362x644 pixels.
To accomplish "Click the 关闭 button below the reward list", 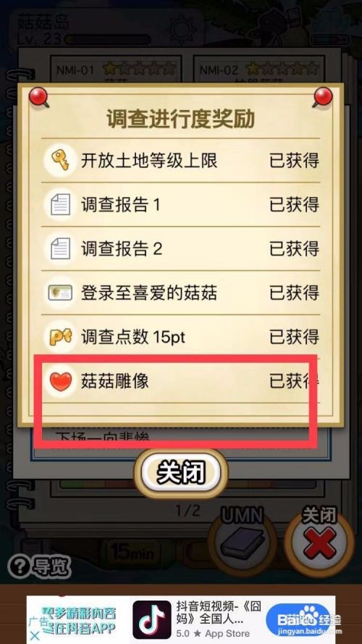I will tap(180, 474).
